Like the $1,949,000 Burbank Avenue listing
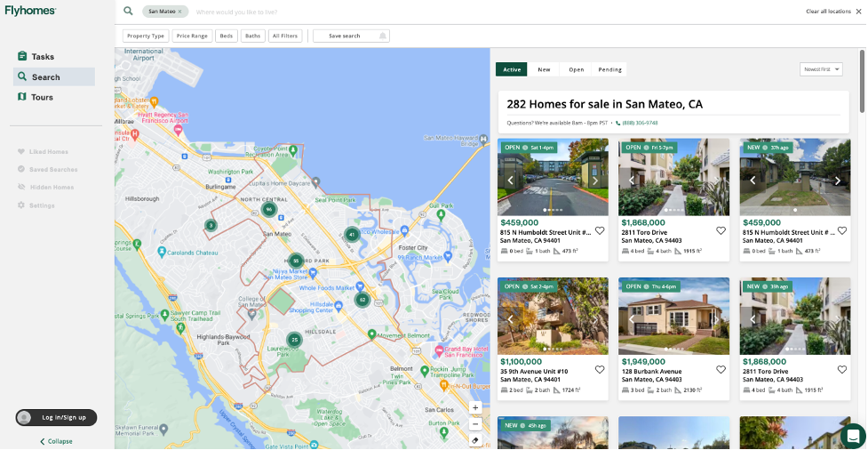This screenshot has height=450, width=868. (721, 370)
